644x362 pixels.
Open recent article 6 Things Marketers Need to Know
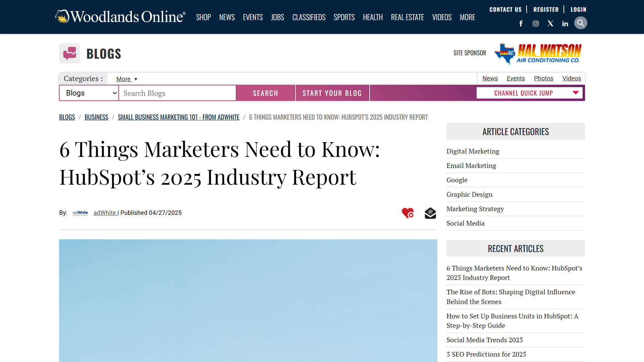[x=515, y=273]
